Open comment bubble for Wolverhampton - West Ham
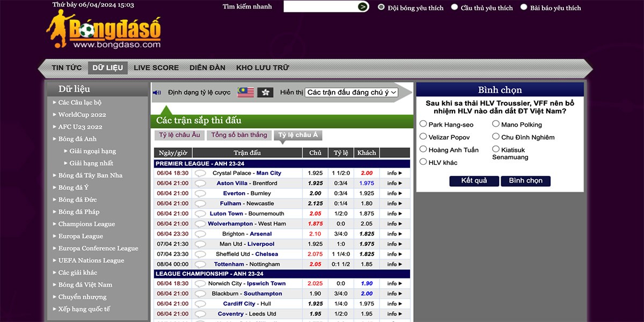This screenshot has width=644, height=322. coord(200,224)
